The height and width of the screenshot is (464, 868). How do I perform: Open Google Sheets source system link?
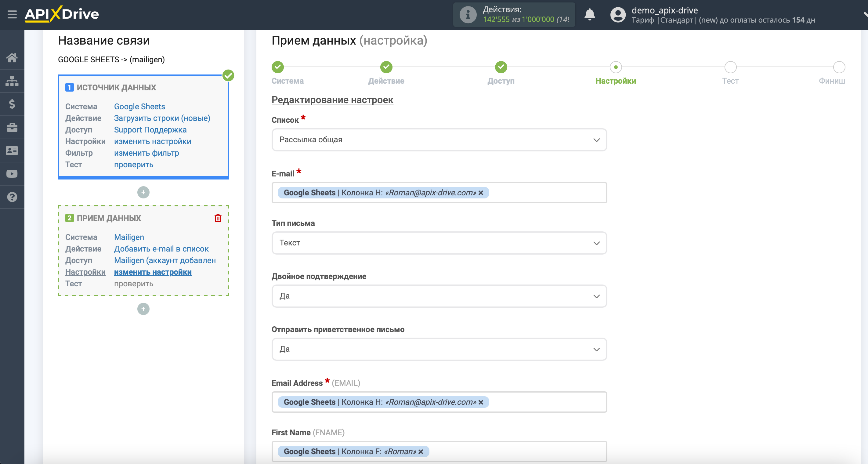click(139, 107)
